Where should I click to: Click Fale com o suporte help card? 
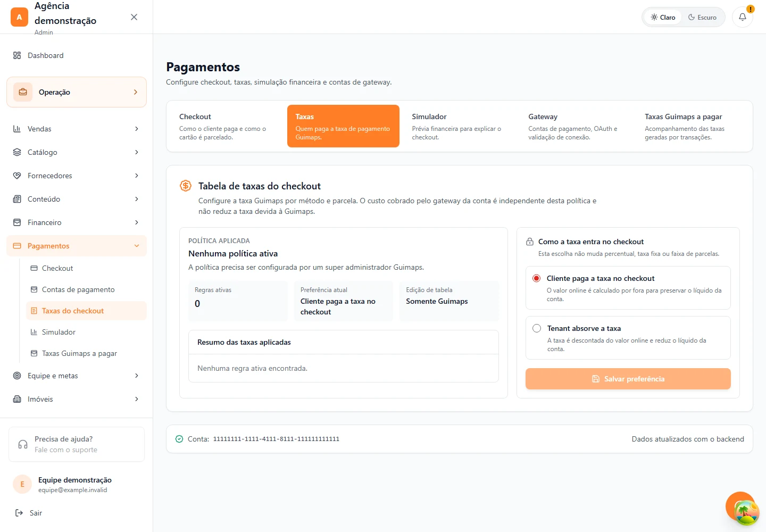tap(77, 444)
